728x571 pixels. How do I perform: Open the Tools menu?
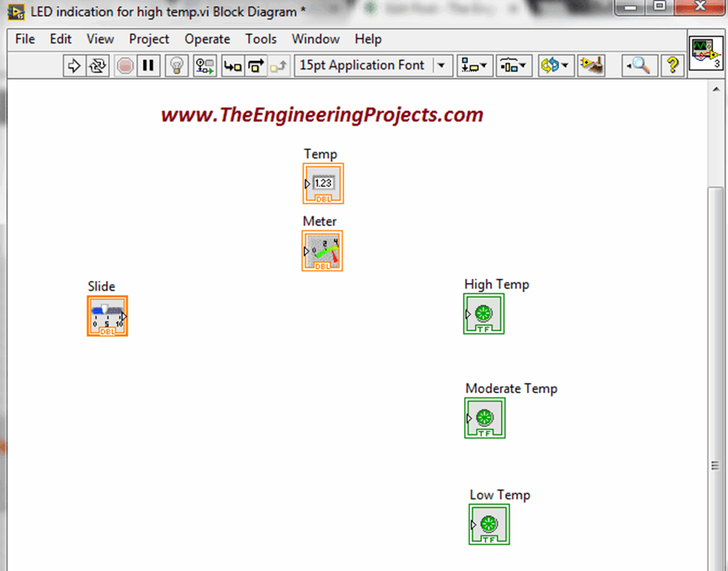(260, 39)
